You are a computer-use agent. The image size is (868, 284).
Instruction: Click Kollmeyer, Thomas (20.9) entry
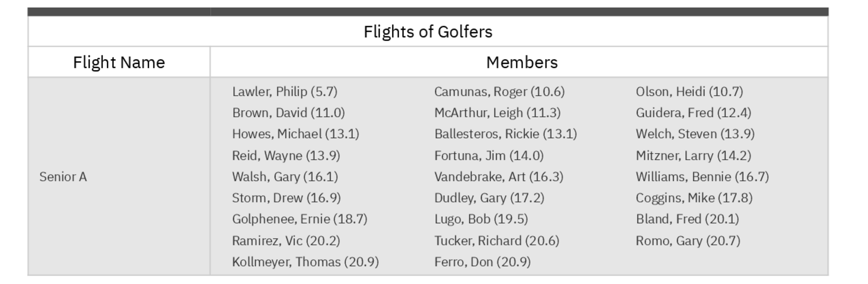click(305, 262)
